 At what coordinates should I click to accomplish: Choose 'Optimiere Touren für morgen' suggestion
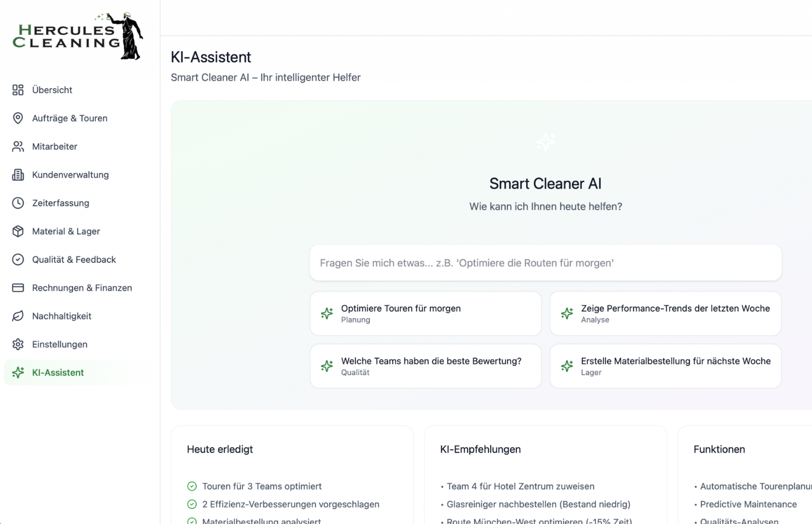coord(425,313)
